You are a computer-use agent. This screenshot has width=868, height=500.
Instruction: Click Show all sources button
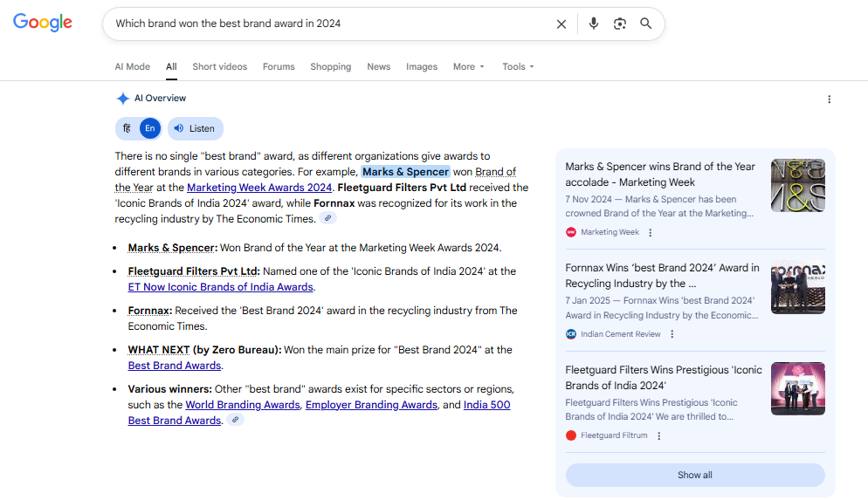coord(695,475)
